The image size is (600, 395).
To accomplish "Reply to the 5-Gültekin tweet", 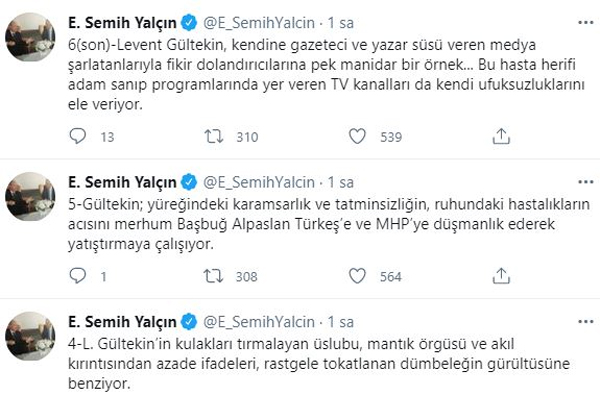I will (78, 276).
